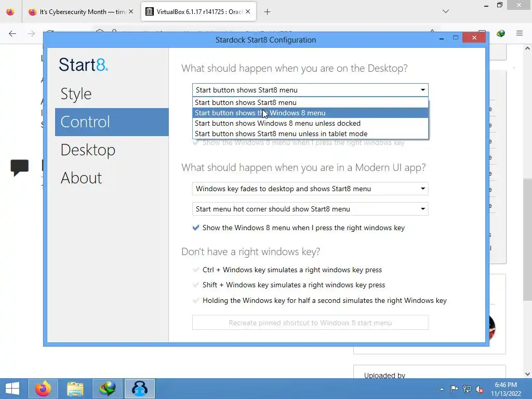
Task: Open File Explorer from the taskbar
Action: [75, 389]
